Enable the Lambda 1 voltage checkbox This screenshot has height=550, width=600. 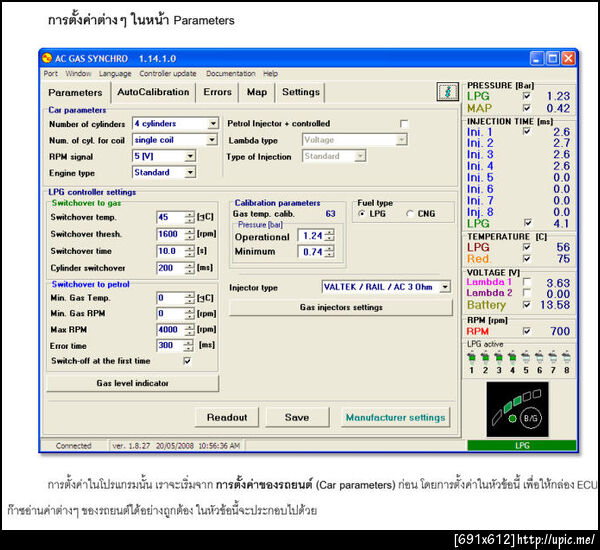click(x=527, y=282)
